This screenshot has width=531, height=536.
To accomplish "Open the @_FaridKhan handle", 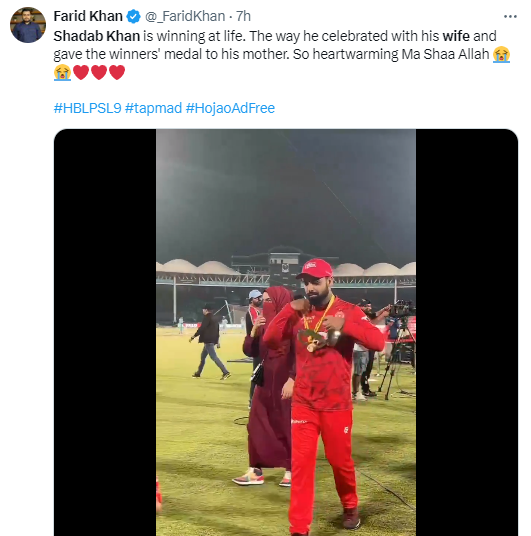I will point(185,16).
